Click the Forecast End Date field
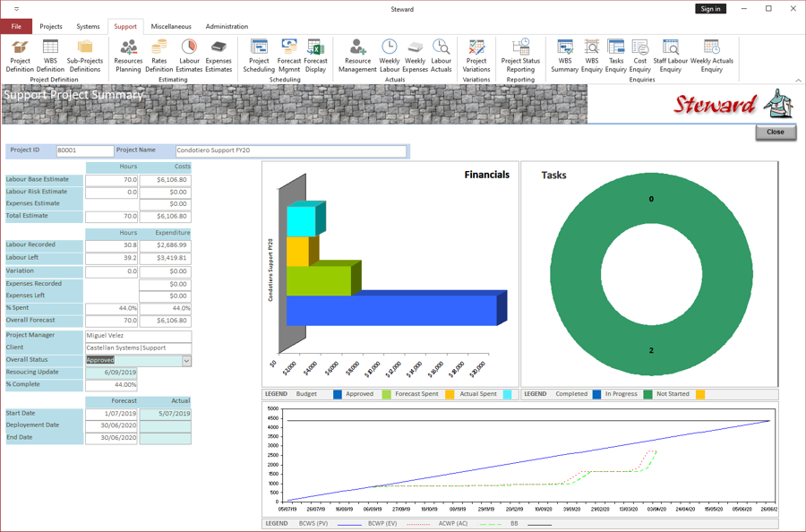Screen dimensions: 806x532 tap(111, 438)
